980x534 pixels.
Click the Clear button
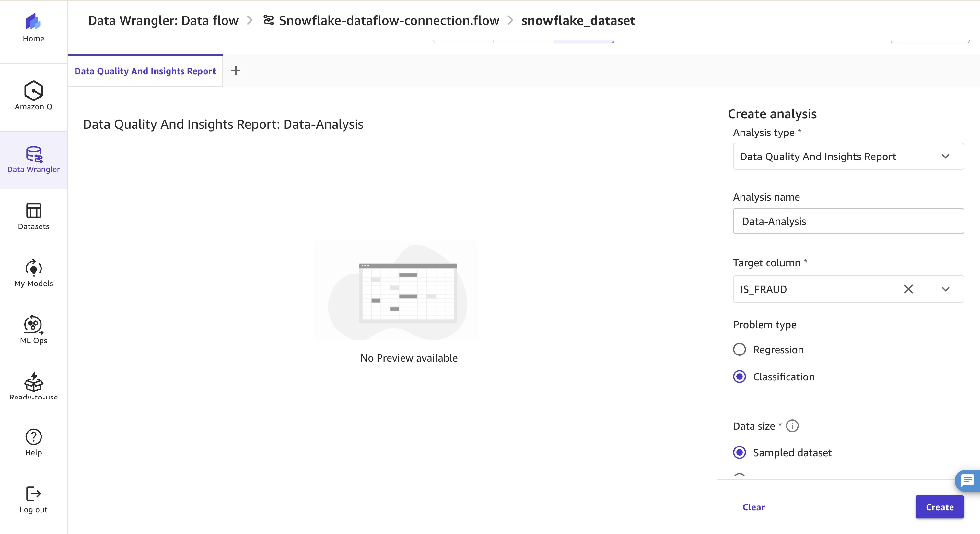coord(754,507)
